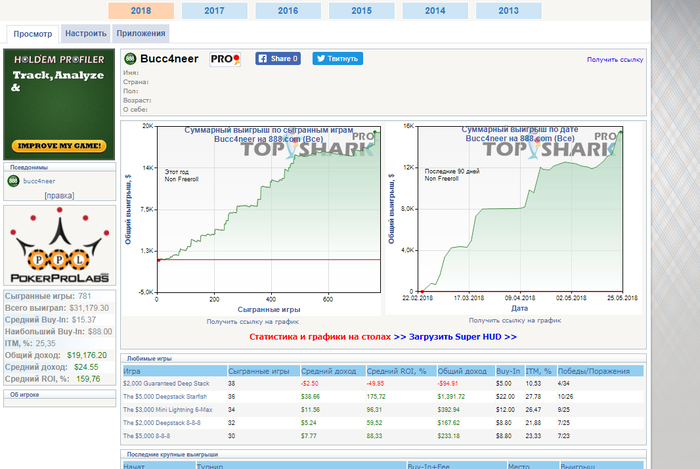Screen dimensions: 700x469
Task: Open the winnings by games played chart
Action: click(x=252, y=218)
